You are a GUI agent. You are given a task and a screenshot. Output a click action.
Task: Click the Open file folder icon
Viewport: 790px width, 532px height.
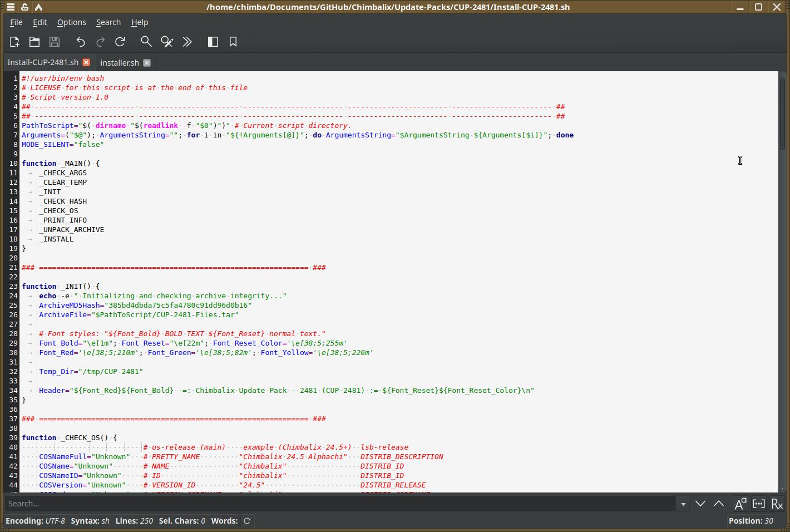tap(34, 42)
